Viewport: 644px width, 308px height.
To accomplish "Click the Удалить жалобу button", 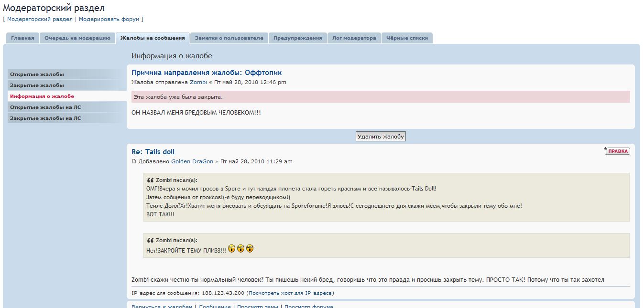I will click(x=381, y=137).
